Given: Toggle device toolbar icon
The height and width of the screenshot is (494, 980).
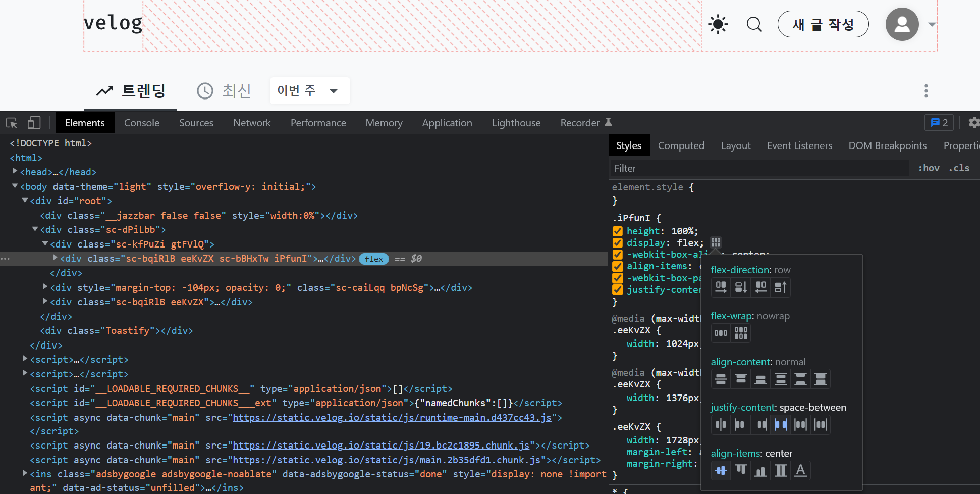Looking at the screenshot, I should click(34, 123).
